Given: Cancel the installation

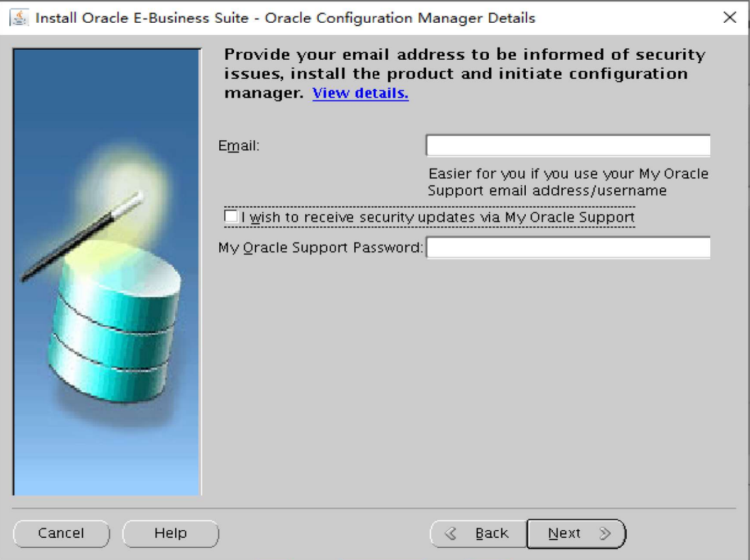Looking at the screenshot, I should click(61, 533).
